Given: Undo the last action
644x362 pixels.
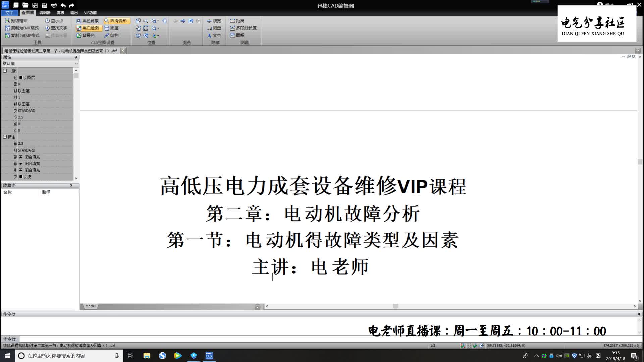Looking at the screenshot, I should click(63, 5).
